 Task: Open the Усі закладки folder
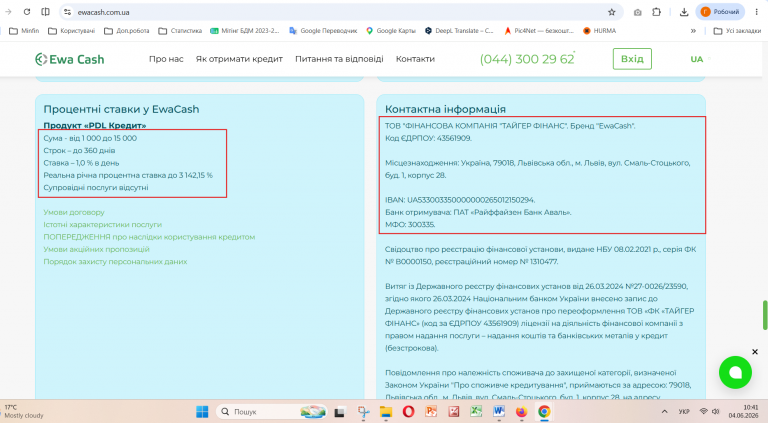pyautogui.click(x=737, y=31)
